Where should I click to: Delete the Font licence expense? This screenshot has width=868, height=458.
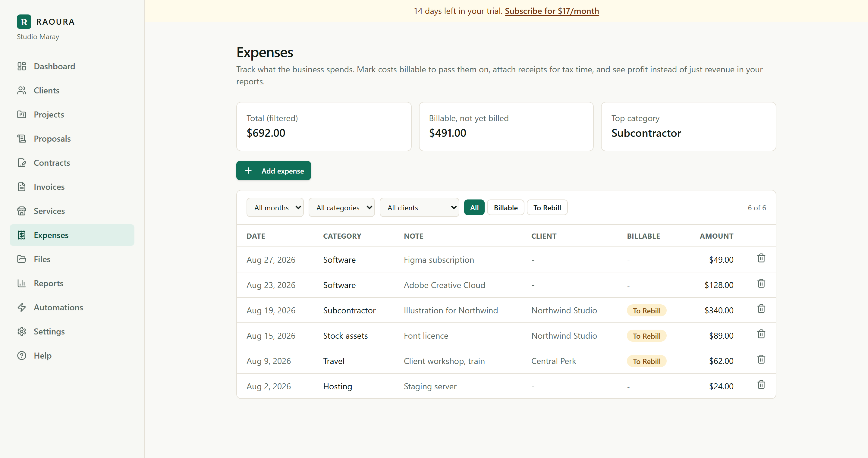[x=761, y=334]
